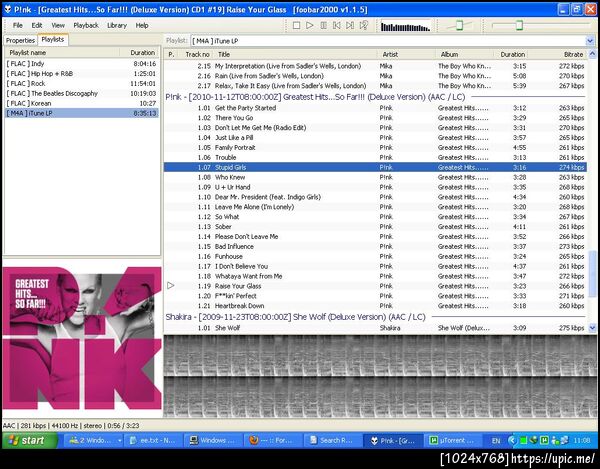Switch to uTorrent taskbar button
Screen dimensions: 600x469
[452, 440]
